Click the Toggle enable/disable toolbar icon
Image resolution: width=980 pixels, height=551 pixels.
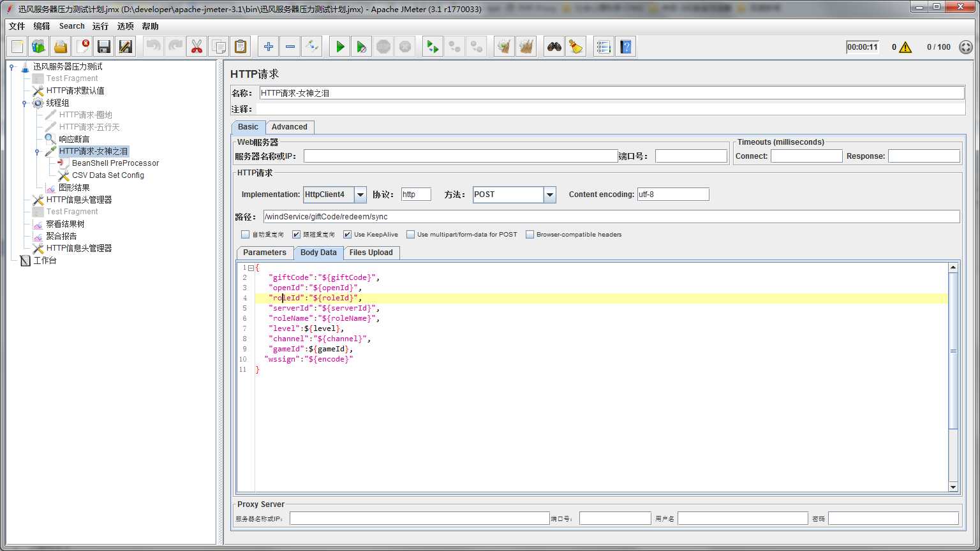tap(312, 47)
